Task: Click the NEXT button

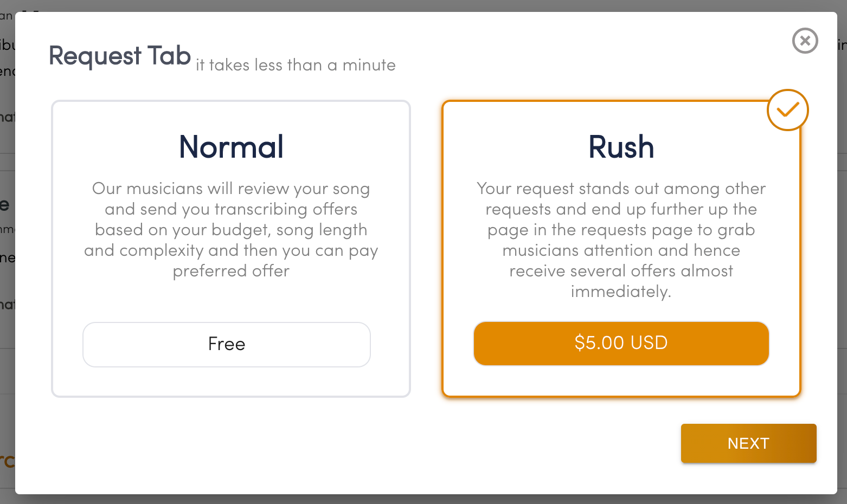Action: (x=748, y=443)
